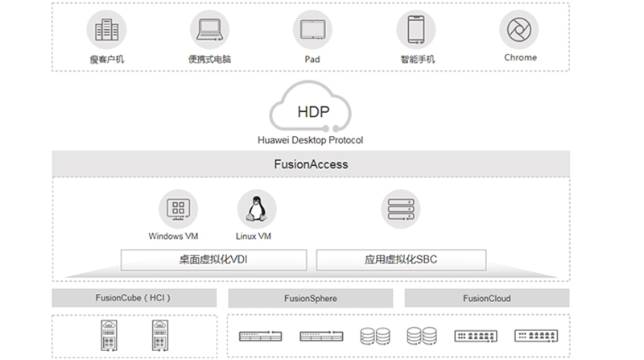Select the Pad tablet icon
644x360 pixels.
(312, 30)
